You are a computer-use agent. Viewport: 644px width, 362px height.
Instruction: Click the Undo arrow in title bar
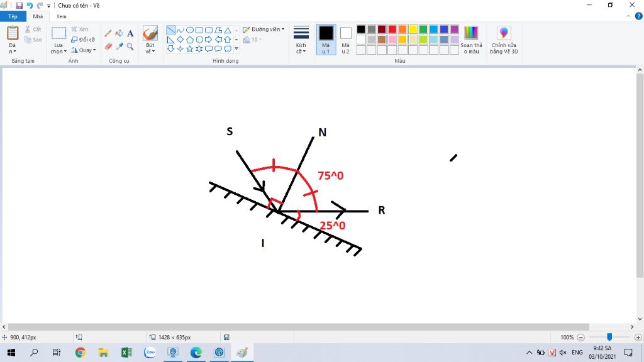tap(30, 5)
